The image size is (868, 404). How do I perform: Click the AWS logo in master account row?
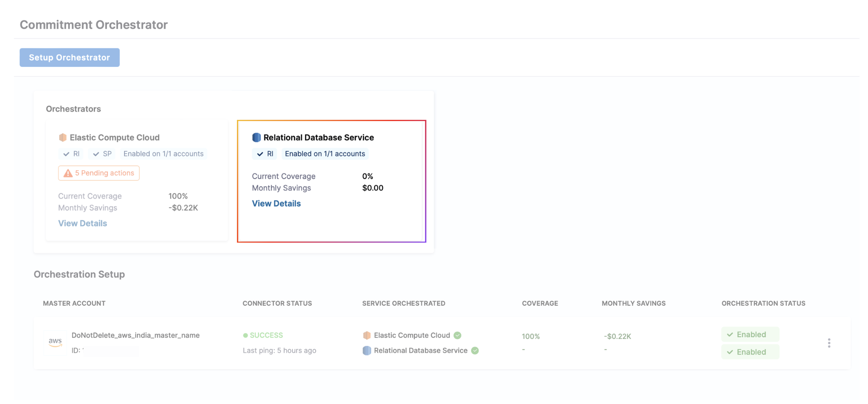coord(55,342)
